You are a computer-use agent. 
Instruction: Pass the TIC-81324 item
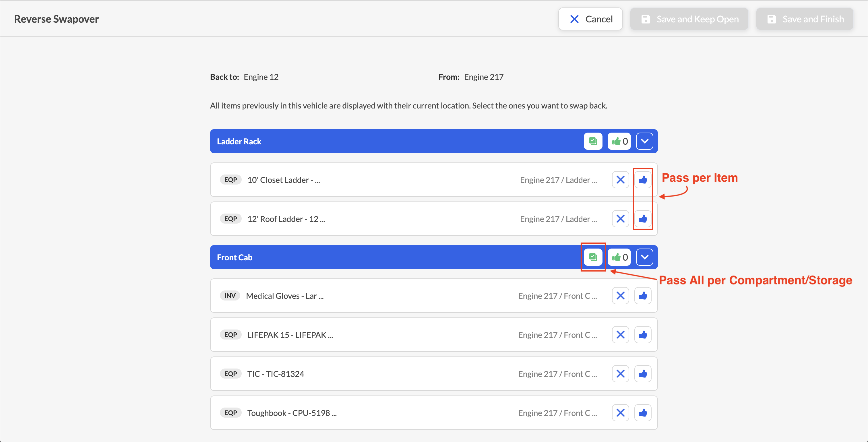click(x=643, y=374)
